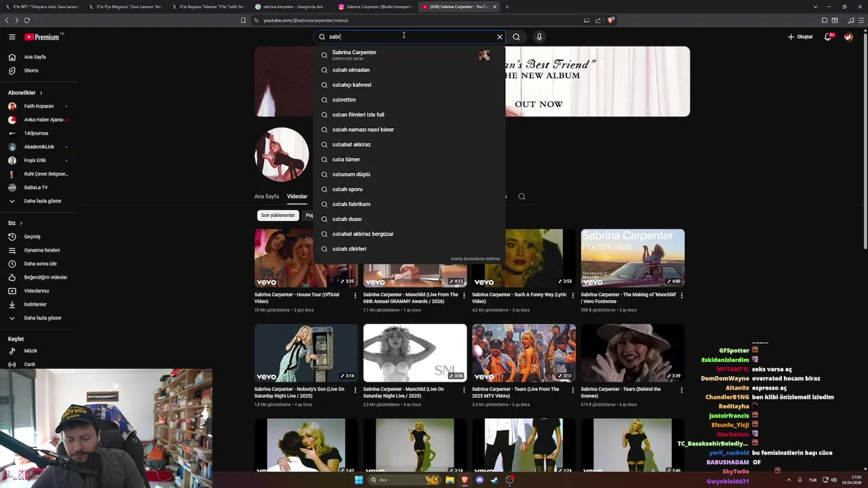
Task: Start voice search with the microphone
Action: [539, 37]
